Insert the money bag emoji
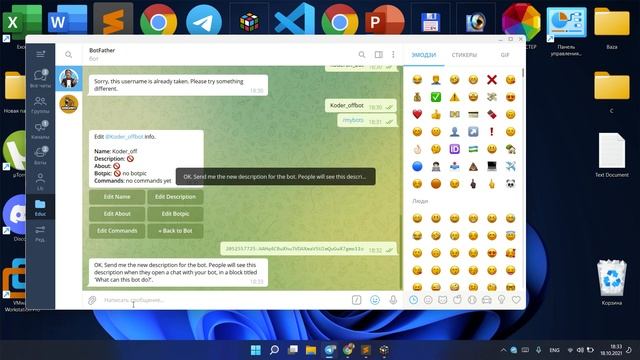Image resolution: width=640 pixels, height=360 pixels. pyautogui.click(x=417, y=97)
